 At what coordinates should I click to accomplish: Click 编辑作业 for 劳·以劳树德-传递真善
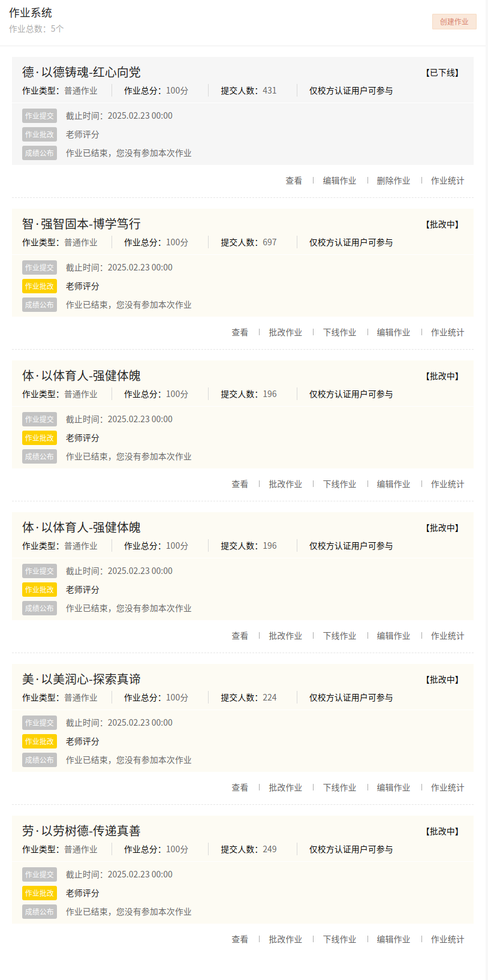click(393, 939)
